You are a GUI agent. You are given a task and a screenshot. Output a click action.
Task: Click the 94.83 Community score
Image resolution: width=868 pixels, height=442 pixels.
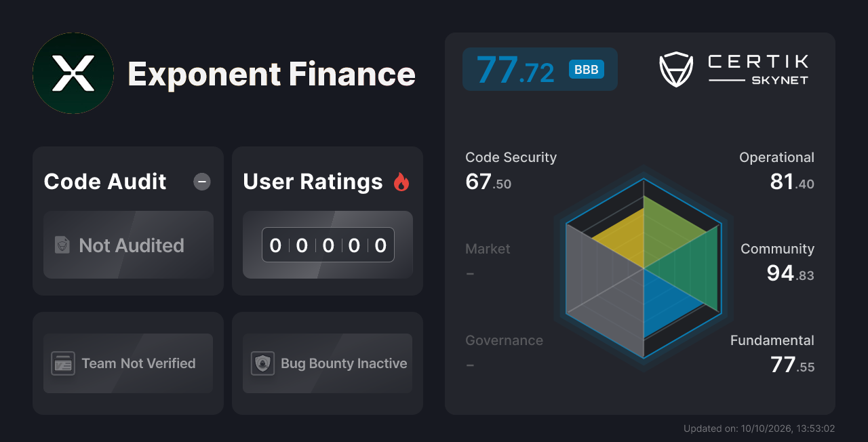pyautogui.click(x=790, y=273)
